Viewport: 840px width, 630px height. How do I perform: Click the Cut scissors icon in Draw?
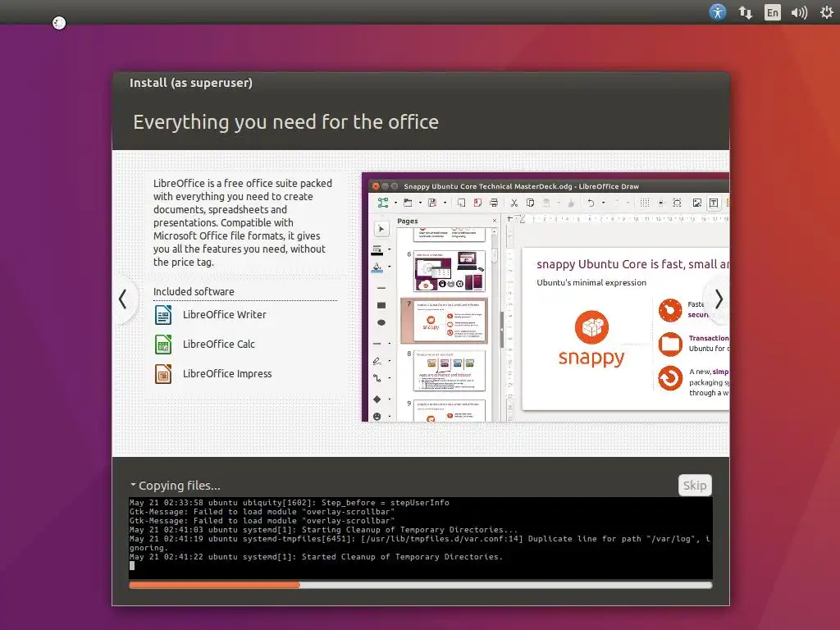[x=514, y=203]
